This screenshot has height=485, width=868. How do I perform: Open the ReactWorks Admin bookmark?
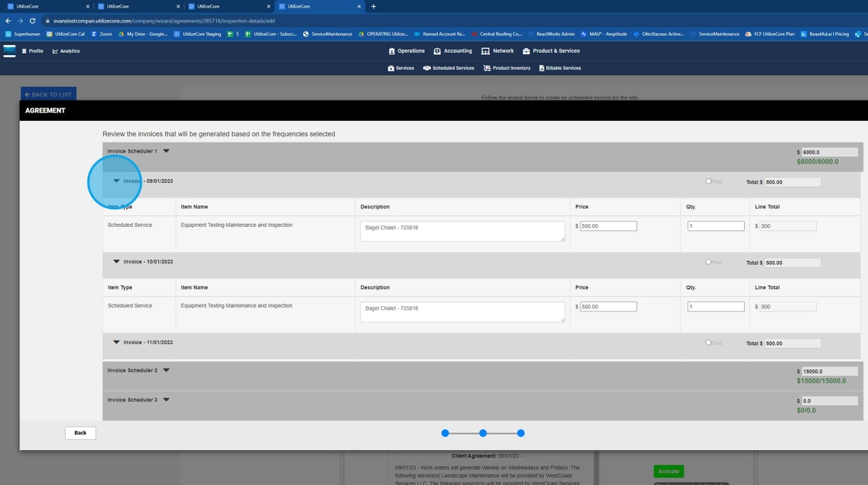pyautogui.click(x=551, y=34)
